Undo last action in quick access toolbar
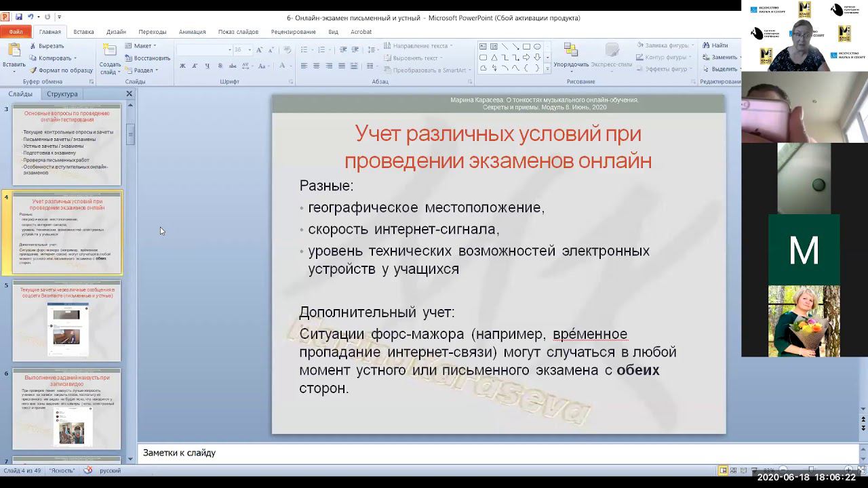This screenshot has width=868, height=488. coord(31,17)
